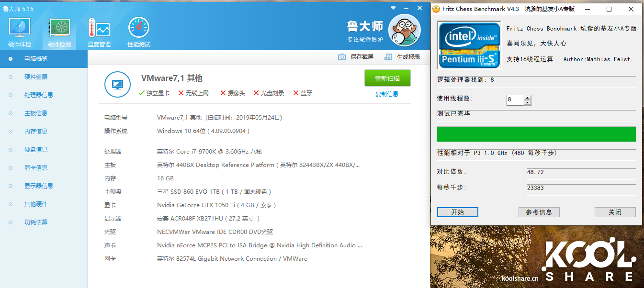The height and width of the screenshot is (288, 644).
Task: Increase thread count with the up spinner arrow
Action: point(528,98)
